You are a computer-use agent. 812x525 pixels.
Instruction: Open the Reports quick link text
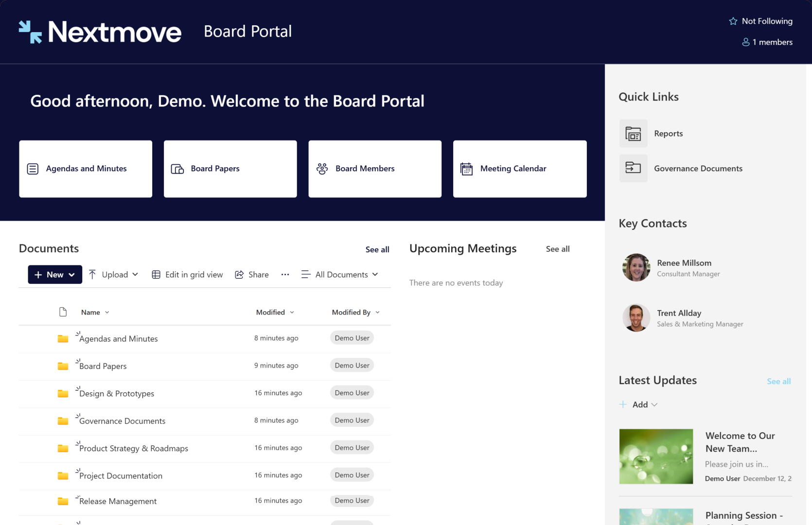(x=668, y=134)
